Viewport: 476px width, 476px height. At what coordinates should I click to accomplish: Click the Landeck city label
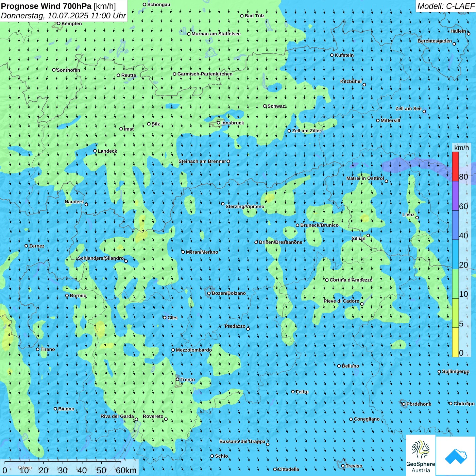click(107, 151)
